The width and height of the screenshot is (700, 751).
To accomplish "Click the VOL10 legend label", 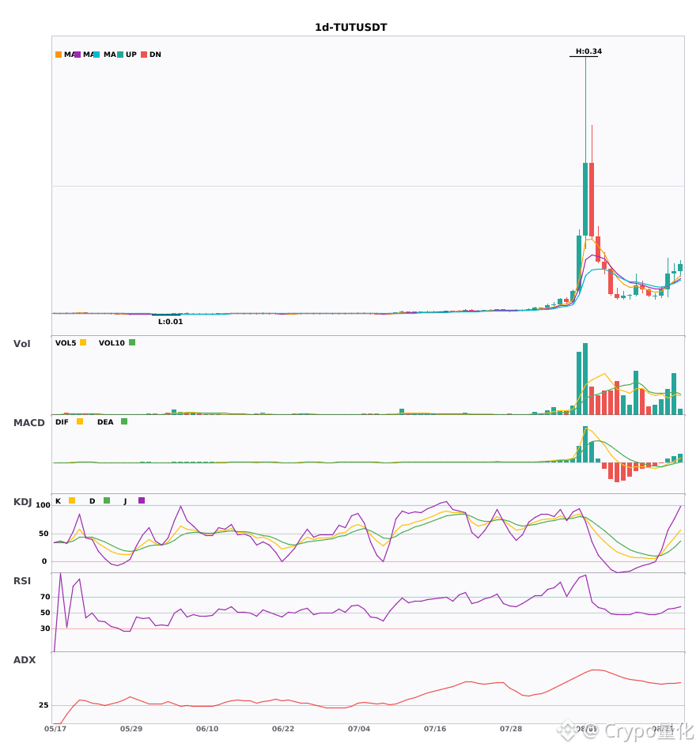I will pos(112,343).
